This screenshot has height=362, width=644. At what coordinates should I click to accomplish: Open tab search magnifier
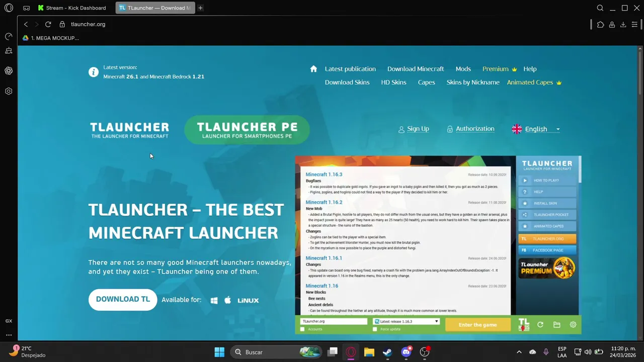click(600, 8)
